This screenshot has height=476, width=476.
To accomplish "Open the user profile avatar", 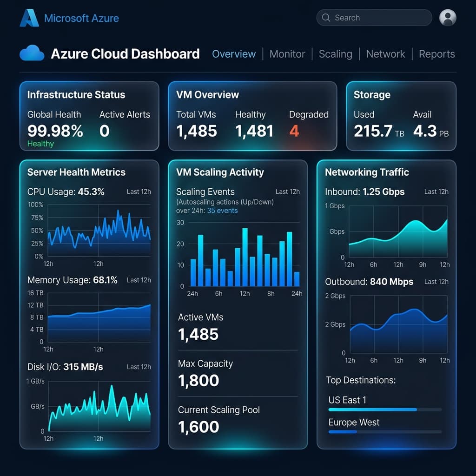I will [448, 17].
